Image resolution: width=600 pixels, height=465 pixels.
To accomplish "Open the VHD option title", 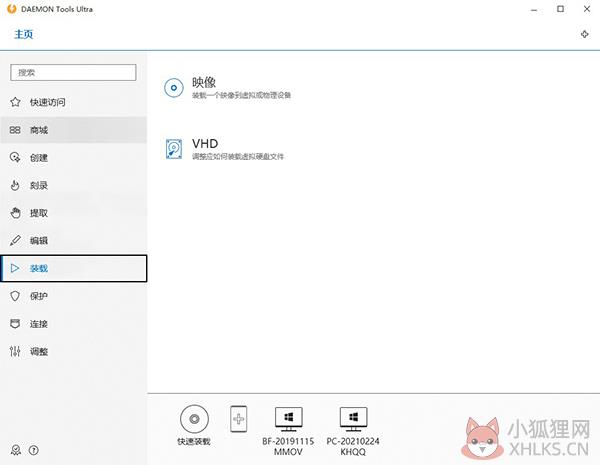I will point(205,144).
